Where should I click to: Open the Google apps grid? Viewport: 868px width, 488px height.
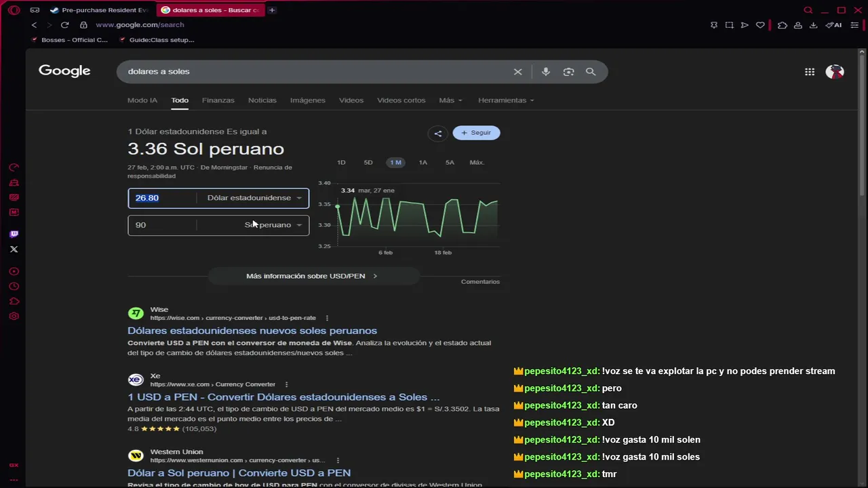810,72
